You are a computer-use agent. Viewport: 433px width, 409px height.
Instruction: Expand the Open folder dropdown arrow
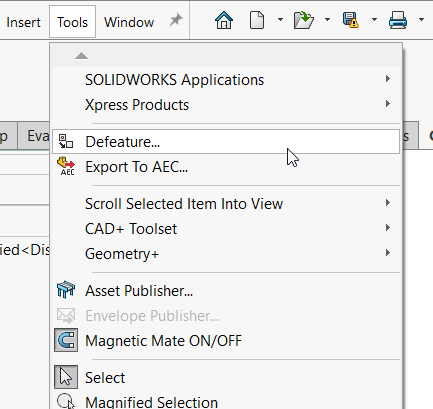click(x=327, y=20)
